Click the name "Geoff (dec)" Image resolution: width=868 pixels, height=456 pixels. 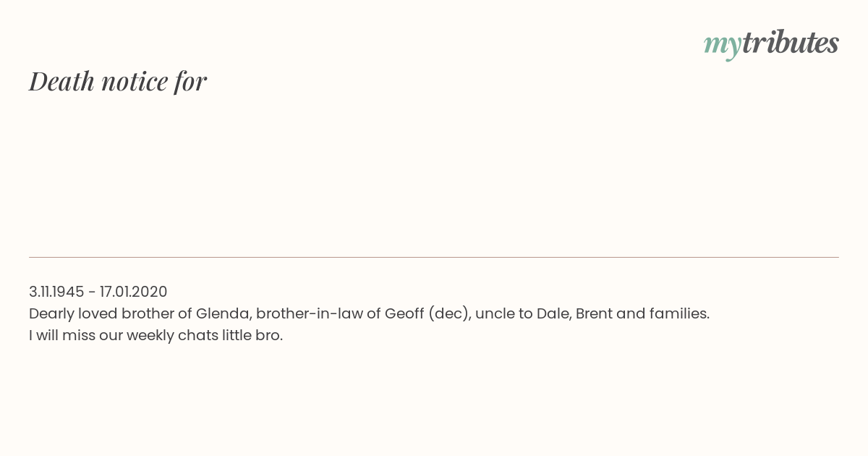pyautogui.click(x=427, y=314)
